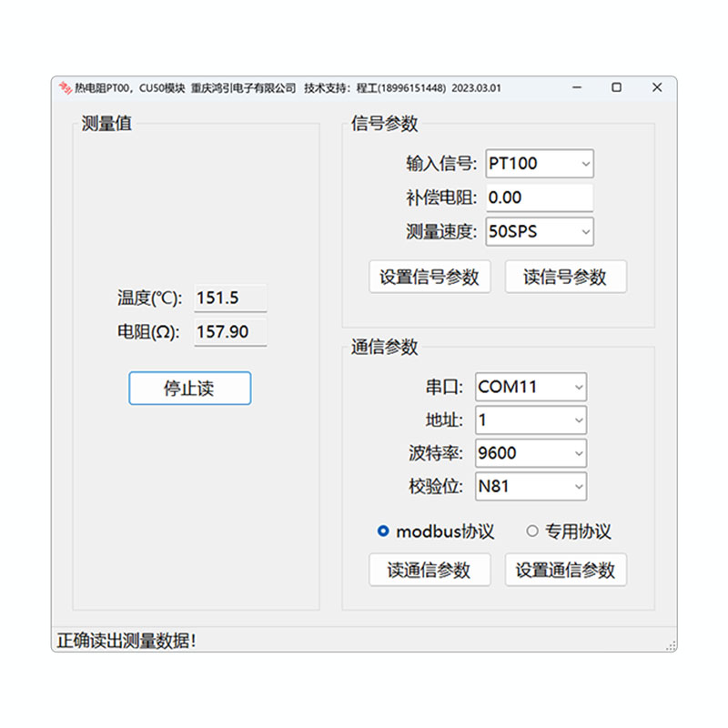Select the 专用协议 radio button

tap(532, 531)
